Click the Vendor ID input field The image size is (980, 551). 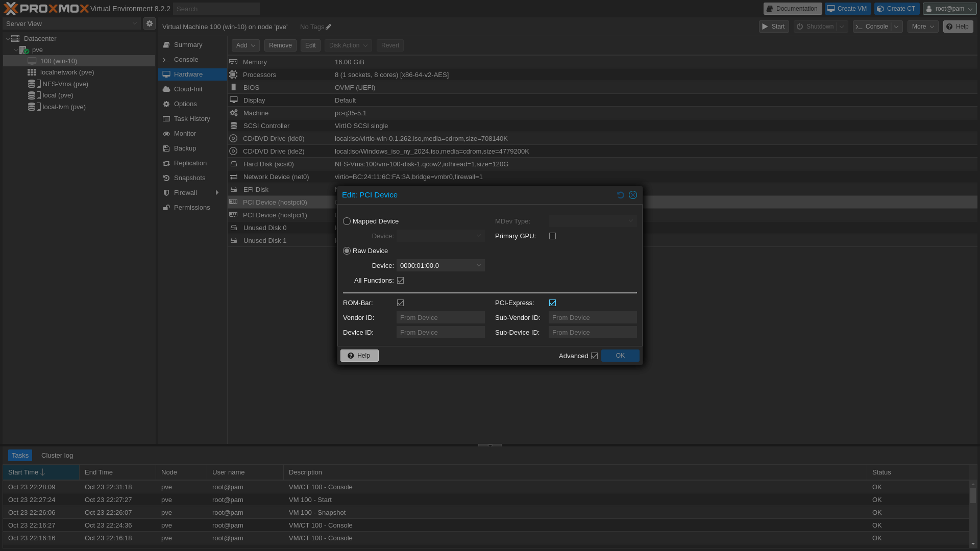[x=440, y=317]
